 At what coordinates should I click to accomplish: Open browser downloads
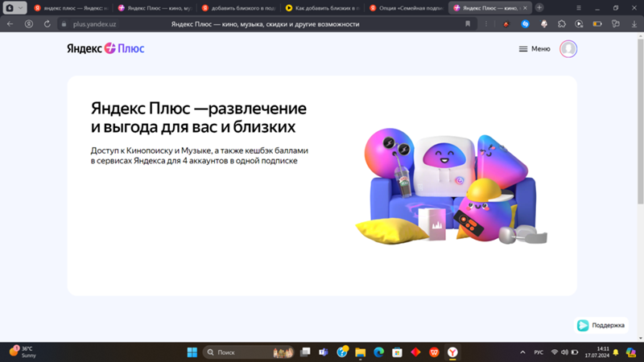(634, 24)
